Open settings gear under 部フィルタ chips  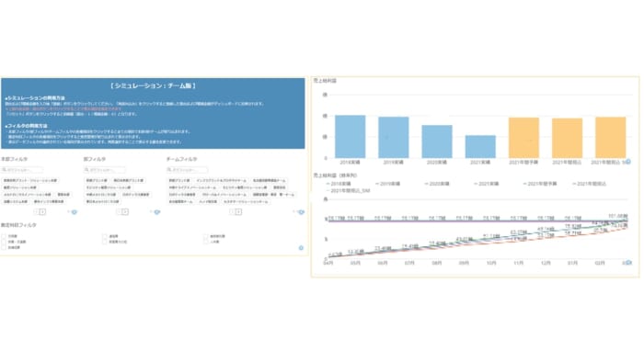coord(157,212)
